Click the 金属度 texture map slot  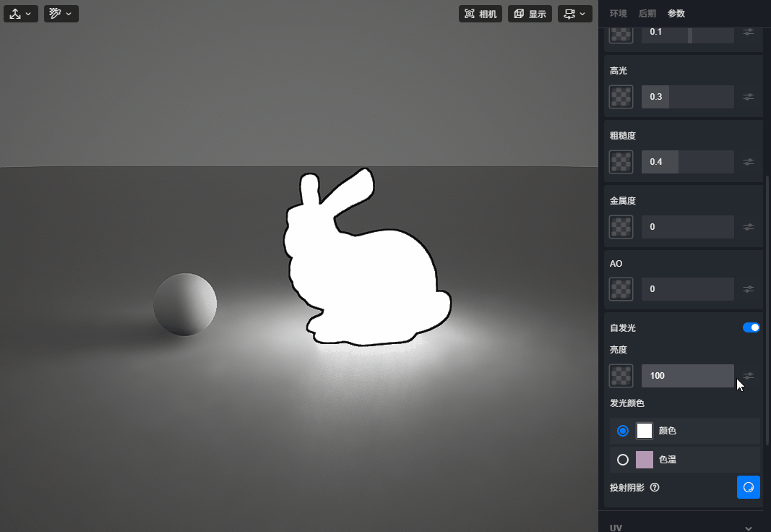(621, 227)
